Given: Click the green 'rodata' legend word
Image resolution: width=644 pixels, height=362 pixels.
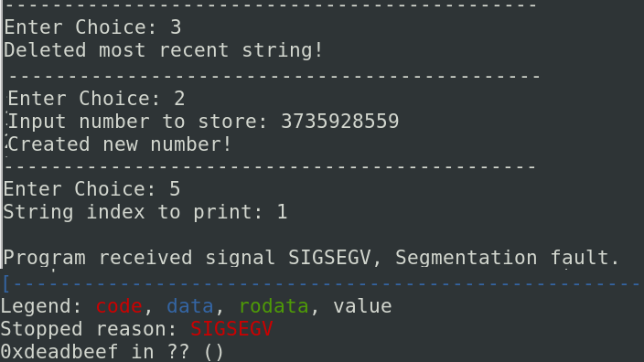Looking at the screenshot, I should (274, 306).
